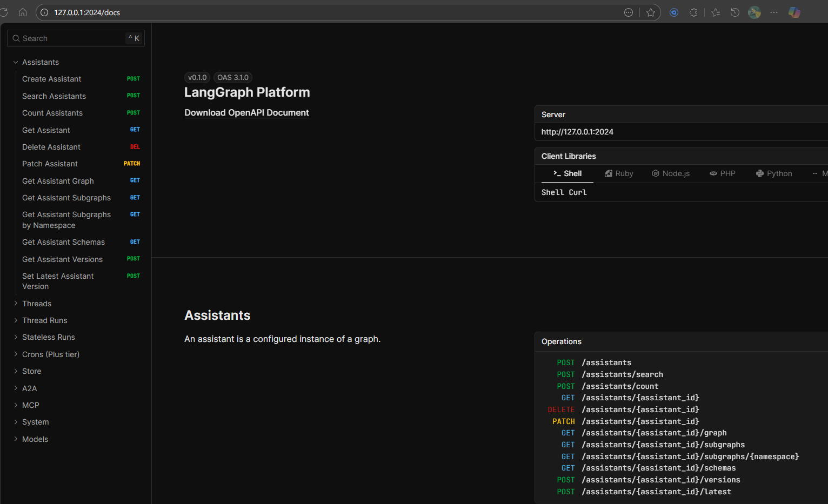
Task: Select the Shell client library tab
Action: point(567,173)
